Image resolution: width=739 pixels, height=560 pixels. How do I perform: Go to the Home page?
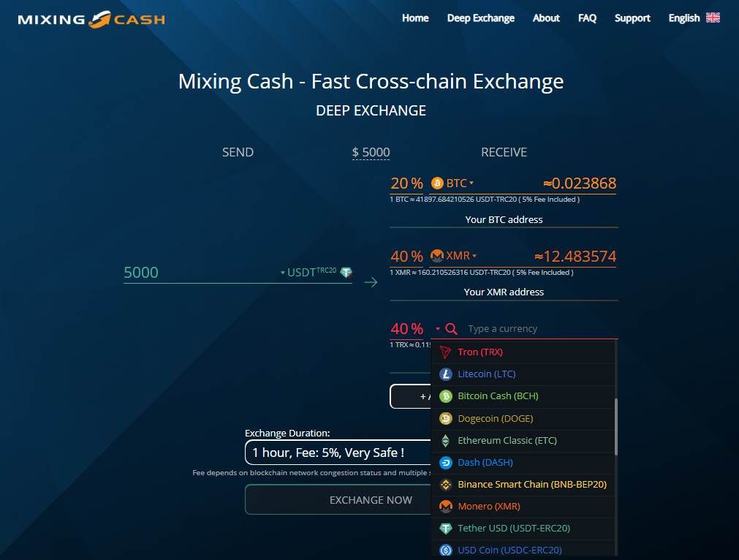point(415,18)
